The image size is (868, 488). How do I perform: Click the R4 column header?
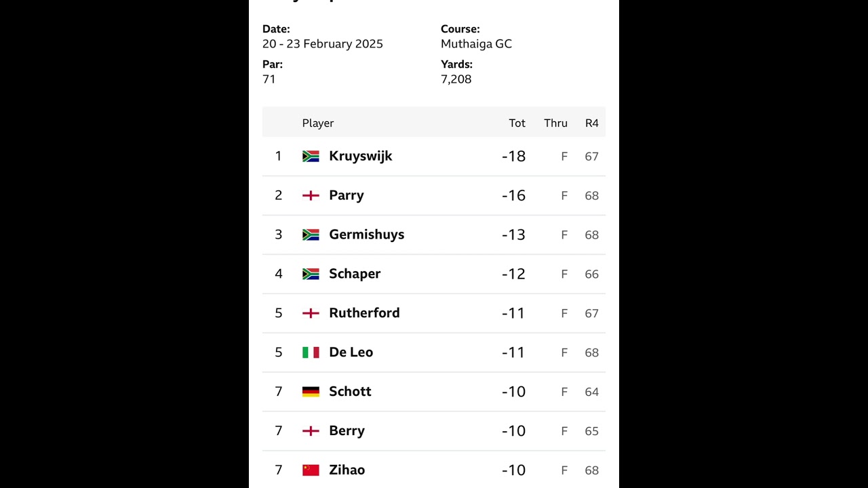pyautogui.click(x=592, y=123)
